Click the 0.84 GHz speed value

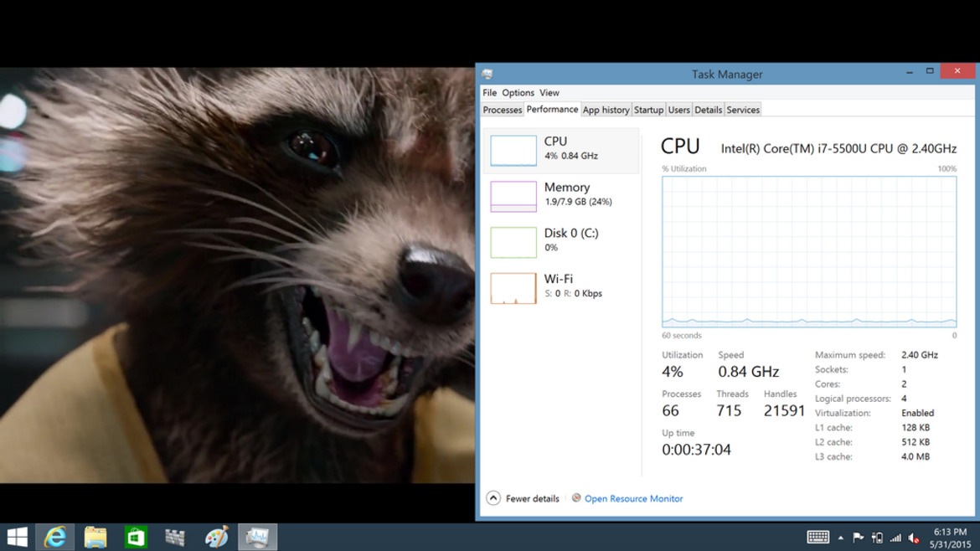[x=748, y=372]
